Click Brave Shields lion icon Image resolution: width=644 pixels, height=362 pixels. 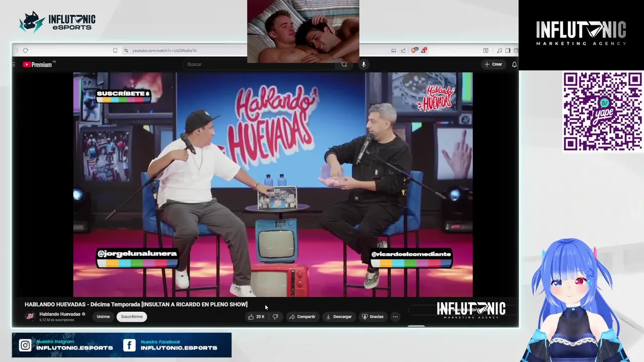pyautogui.click(x=415, y=50)
